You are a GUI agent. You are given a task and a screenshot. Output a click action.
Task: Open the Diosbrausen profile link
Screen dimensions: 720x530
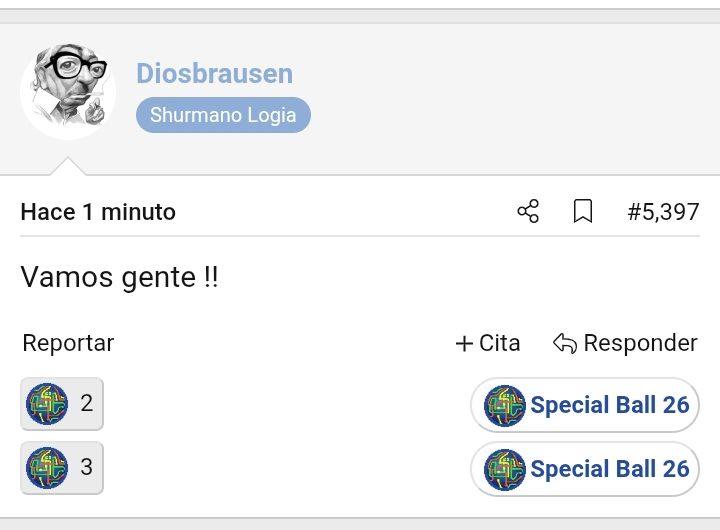pyautogui.click(x=214, y=73)
